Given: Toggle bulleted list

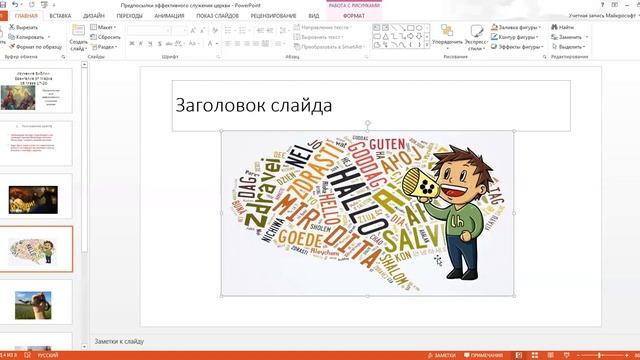Looking at the screenshot, I should (x=228, y=31).
